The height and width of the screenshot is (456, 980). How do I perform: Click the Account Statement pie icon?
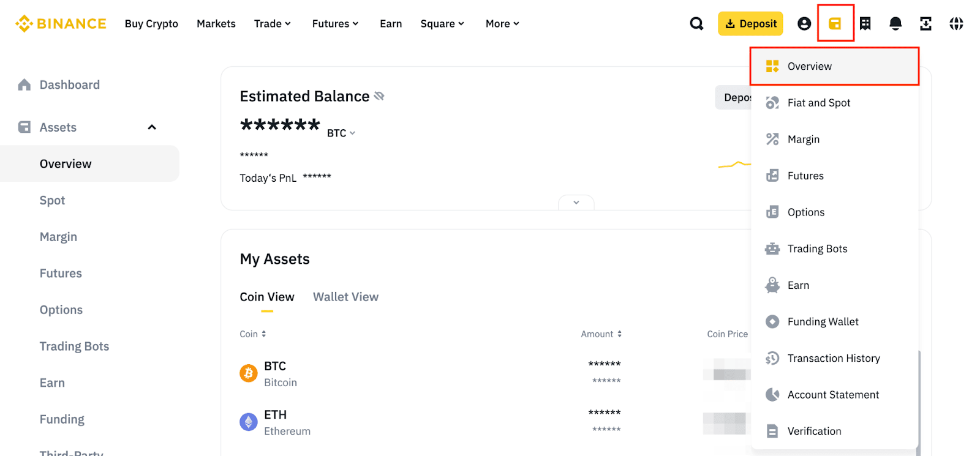[x=772, y=394]
